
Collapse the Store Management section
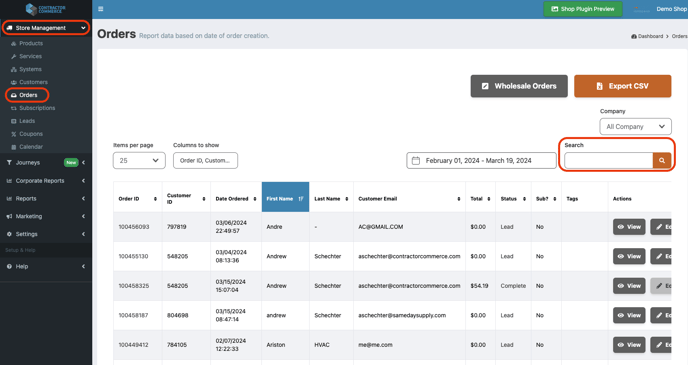click(46, 28)
